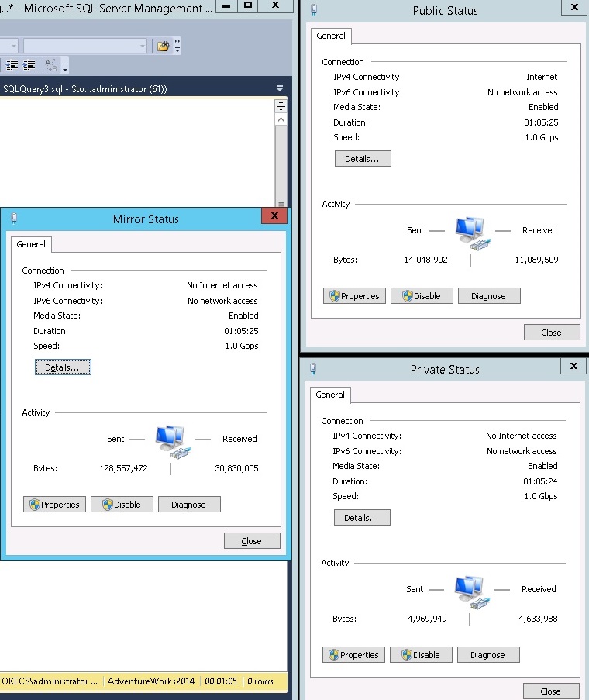
Task: Click the 1.0 Gbps speed in Mirror Status
Action: (241, 346)
